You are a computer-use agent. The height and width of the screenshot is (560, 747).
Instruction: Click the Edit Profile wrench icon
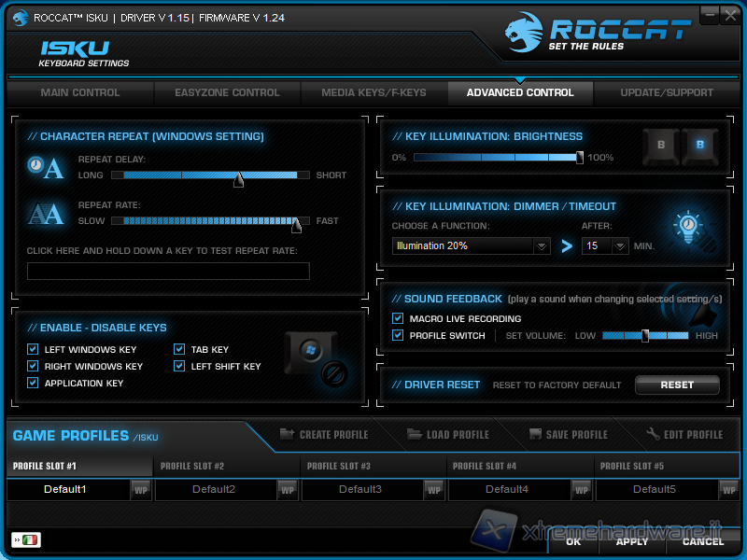[654, 435]
